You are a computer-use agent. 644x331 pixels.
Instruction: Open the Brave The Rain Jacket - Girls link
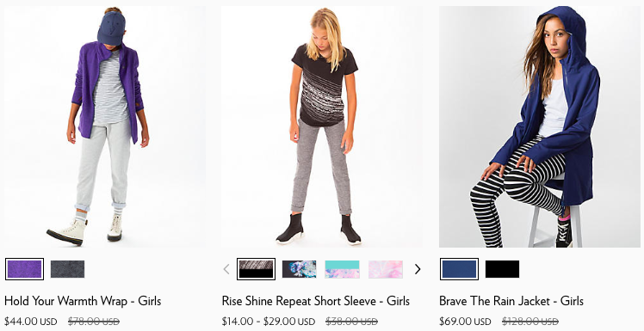click(511, 301)
